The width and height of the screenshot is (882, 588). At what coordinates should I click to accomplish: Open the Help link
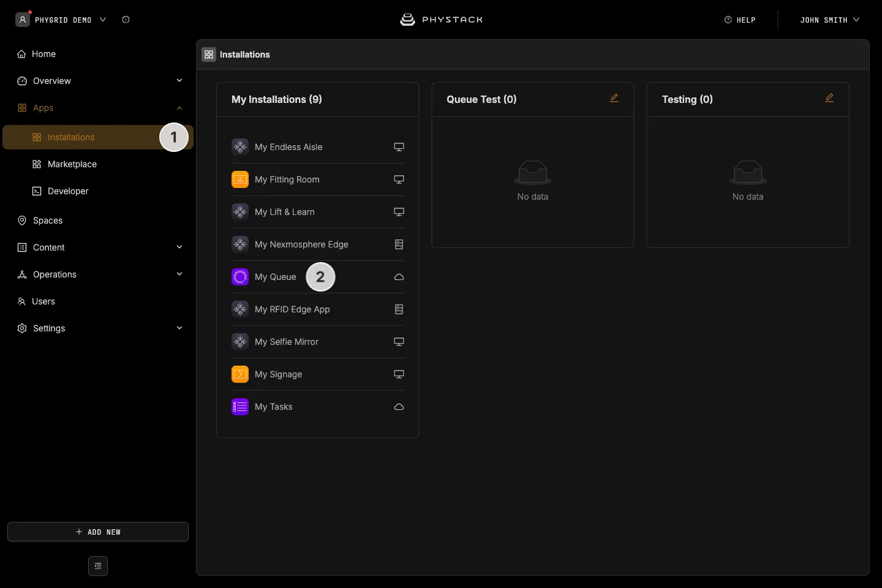[740, 20]
